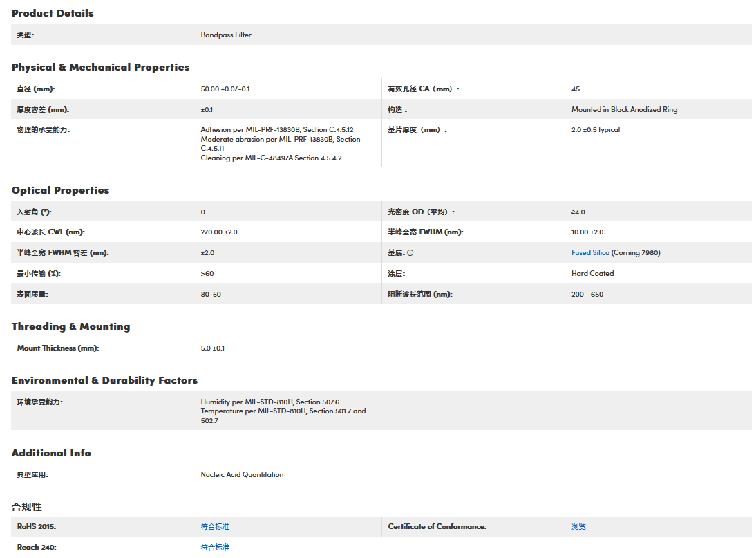This screenshot has width=756, height=558.
Task: Click the Mounted in Black Anodized Ring value
Action: point(624,110)
